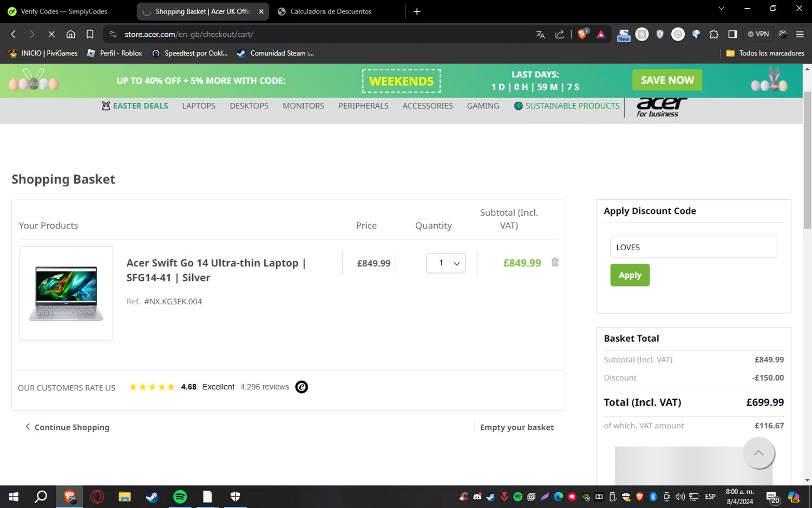812x508 pixels.
Task: Click the discount code input field with LOVE5
Action: click(x=693, y=247)
